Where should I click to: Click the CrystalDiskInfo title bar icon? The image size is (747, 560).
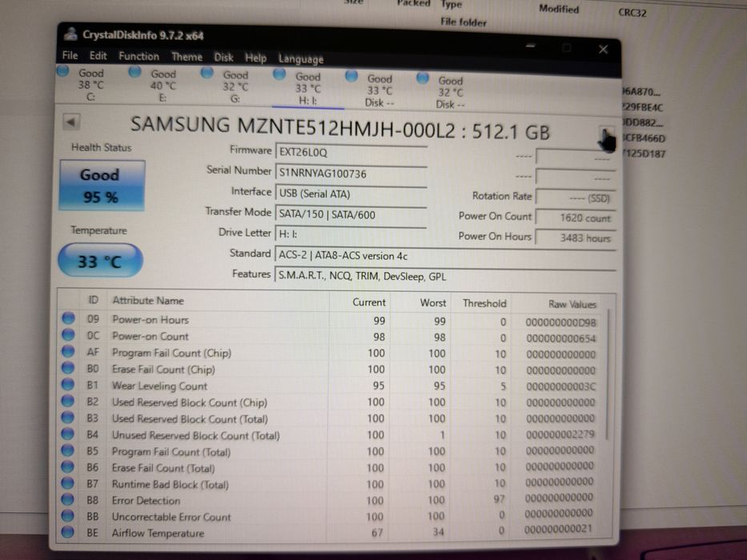(x=71, y=34)
